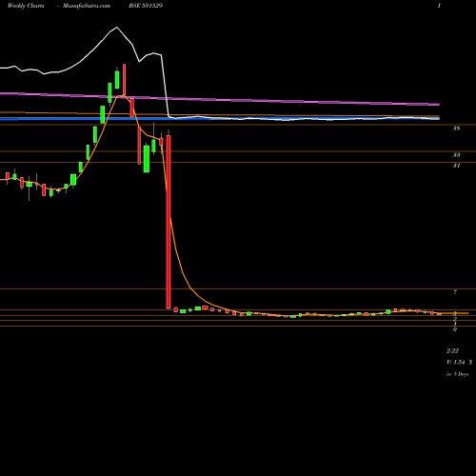The image size is (476, 476).
Task: Click the price axis label '0'
Action: [x=455, y=329]
